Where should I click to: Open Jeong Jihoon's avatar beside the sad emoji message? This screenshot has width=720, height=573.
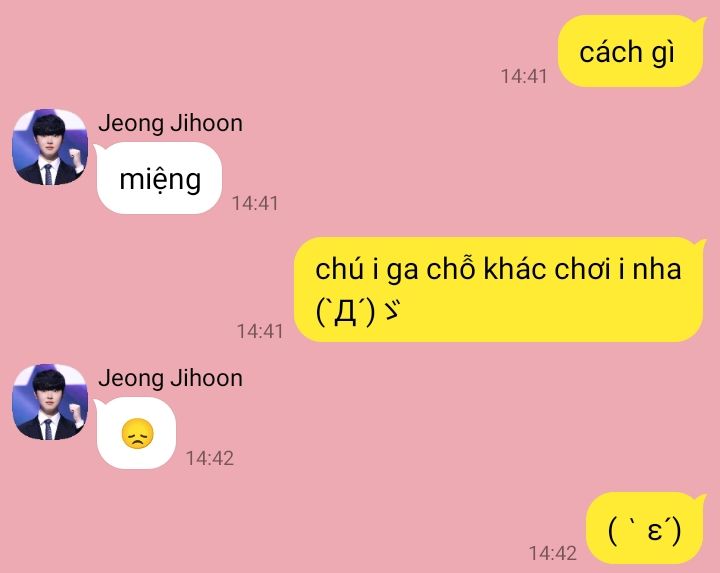[50, 402]
